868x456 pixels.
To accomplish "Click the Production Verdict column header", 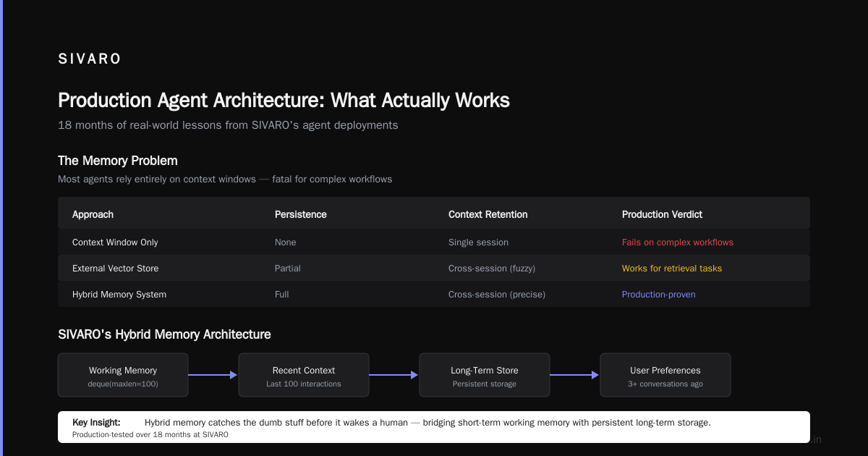I will click(x=662, y=214).
